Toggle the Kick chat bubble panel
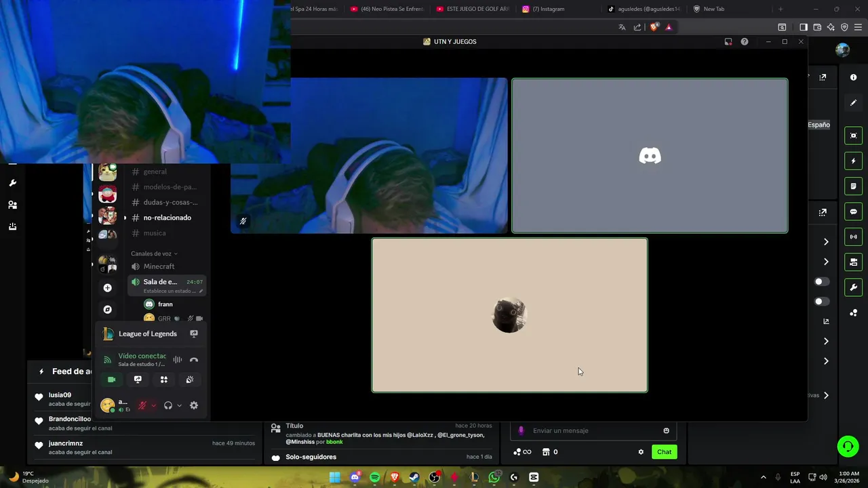 (x=853, y=211)
